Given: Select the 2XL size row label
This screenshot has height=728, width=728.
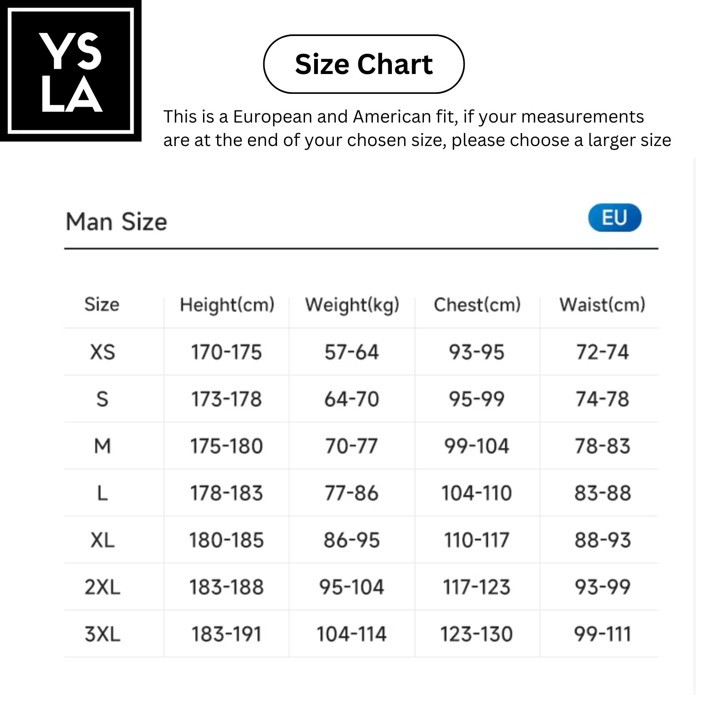Looking at the screenshot, I should point(102,587).
